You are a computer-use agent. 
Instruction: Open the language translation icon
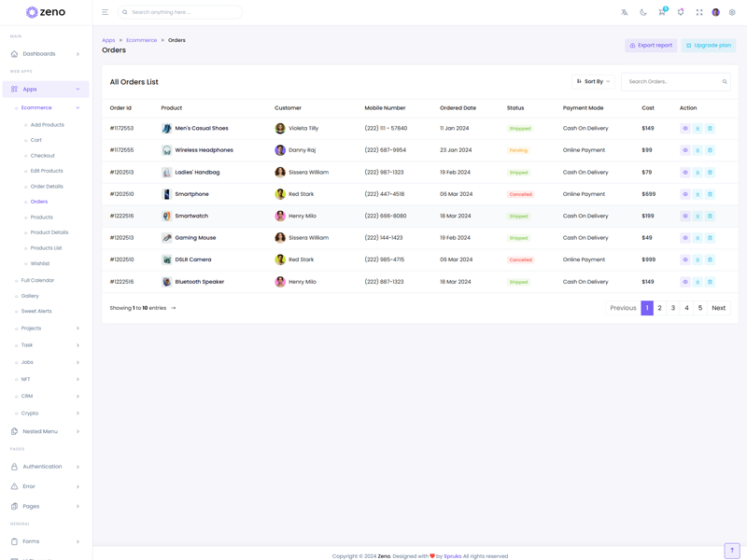pos(625,12)
